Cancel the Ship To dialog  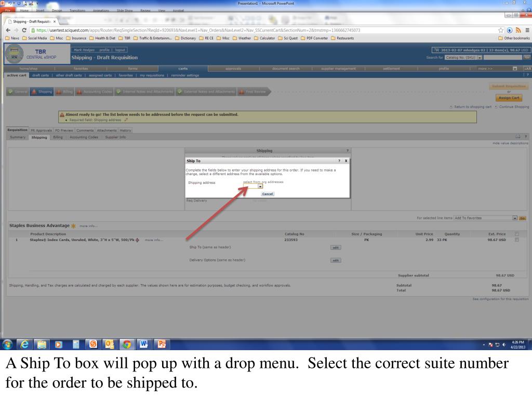[x=268, y=194]
